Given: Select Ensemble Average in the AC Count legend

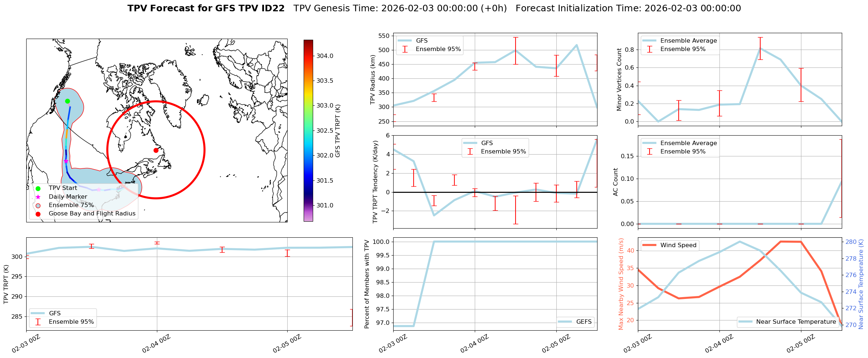Looking at the screenshot, I should pyautogui.click(x=688, y=143).
